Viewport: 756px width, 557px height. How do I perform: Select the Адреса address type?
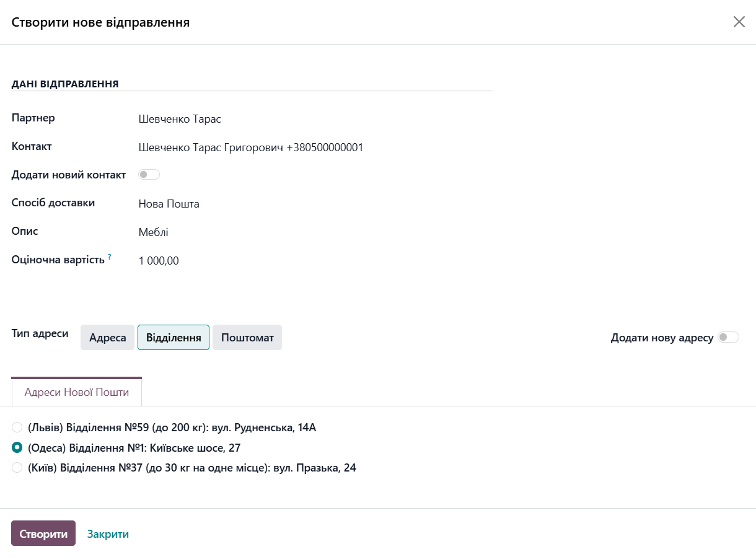click(108, 338)
